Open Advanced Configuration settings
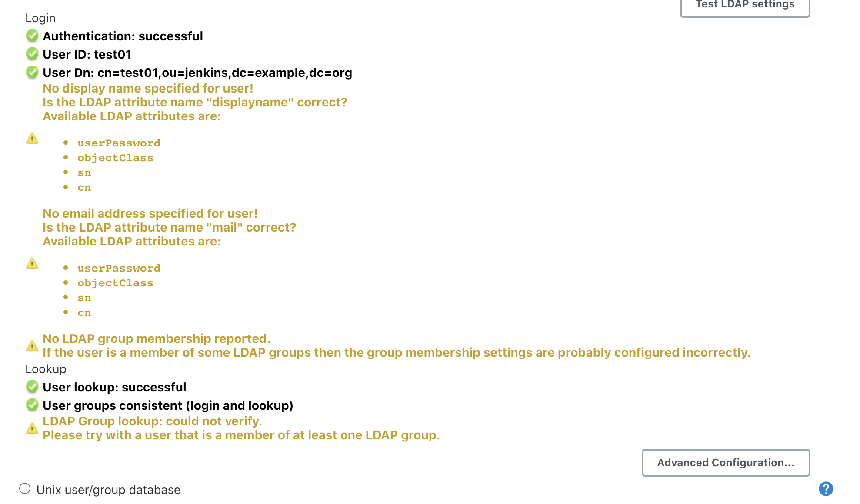The height and width of the screenshot is (504, 860). 725,462
